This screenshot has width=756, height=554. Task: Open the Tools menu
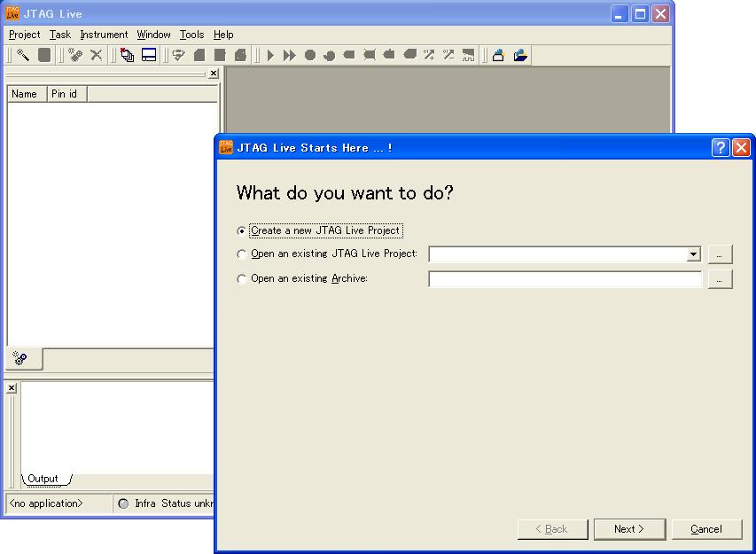192,35
